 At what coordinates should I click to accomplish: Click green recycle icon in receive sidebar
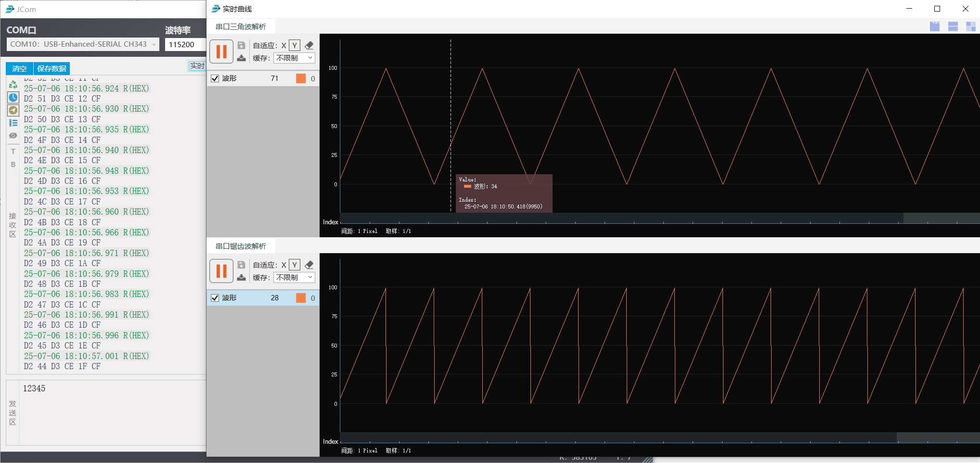13,85
